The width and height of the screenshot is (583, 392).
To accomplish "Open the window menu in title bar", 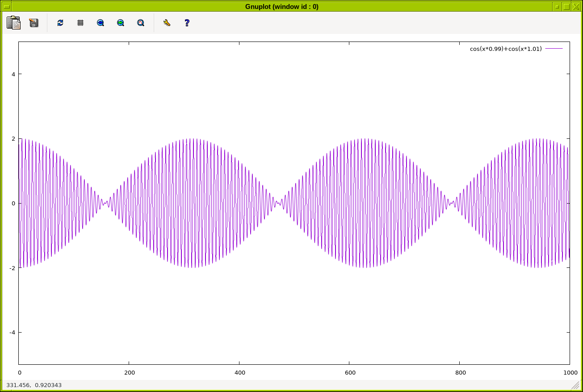I will tap(7, 7).
